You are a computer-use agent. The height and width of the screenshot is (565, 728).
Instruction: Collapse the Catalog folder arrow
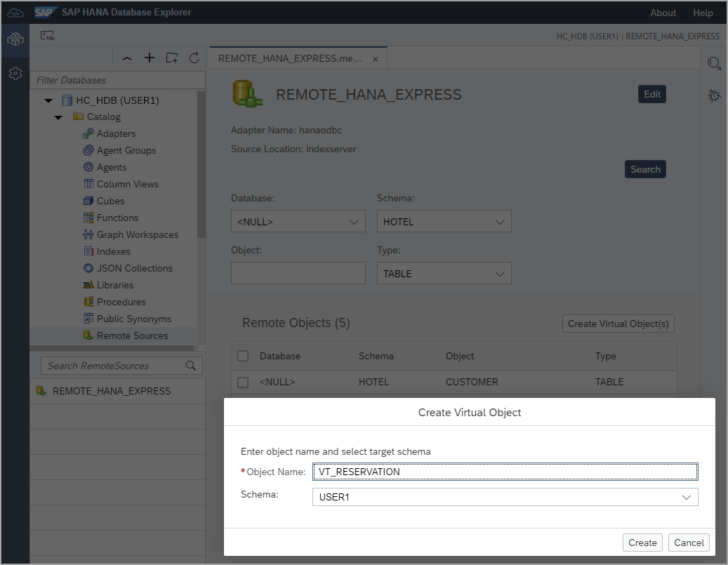pos(58,117)
